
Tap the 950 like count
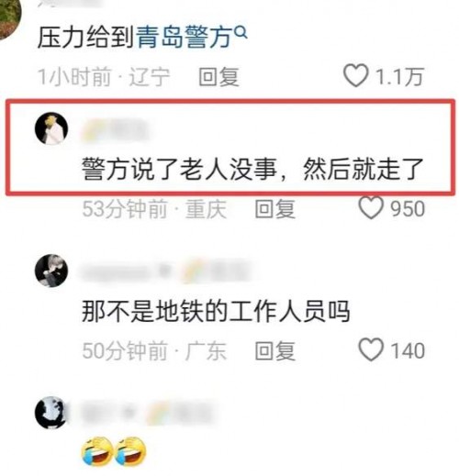[408, 209]
